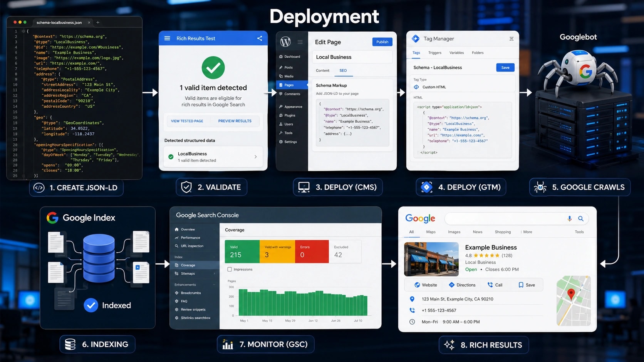
Task: Click the Call phone icon in business card
Action: (x=490, y=285)
